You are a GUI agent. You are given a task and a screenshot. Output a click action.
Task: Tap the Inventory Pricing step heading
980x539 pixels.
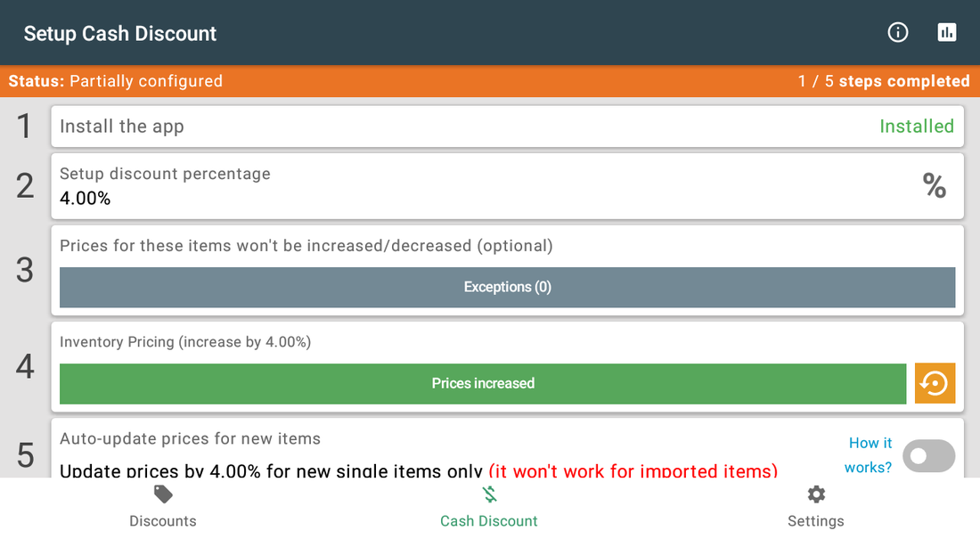185,342
